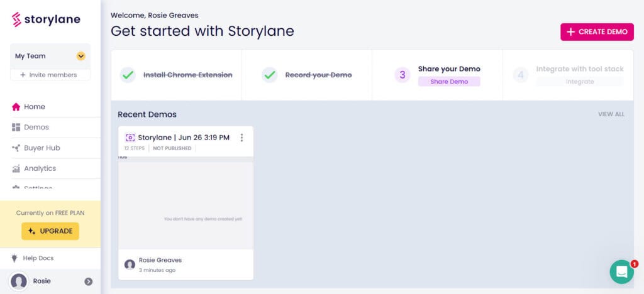Click Rosie's profile avatar in sidebar

(x=19, y=281)
